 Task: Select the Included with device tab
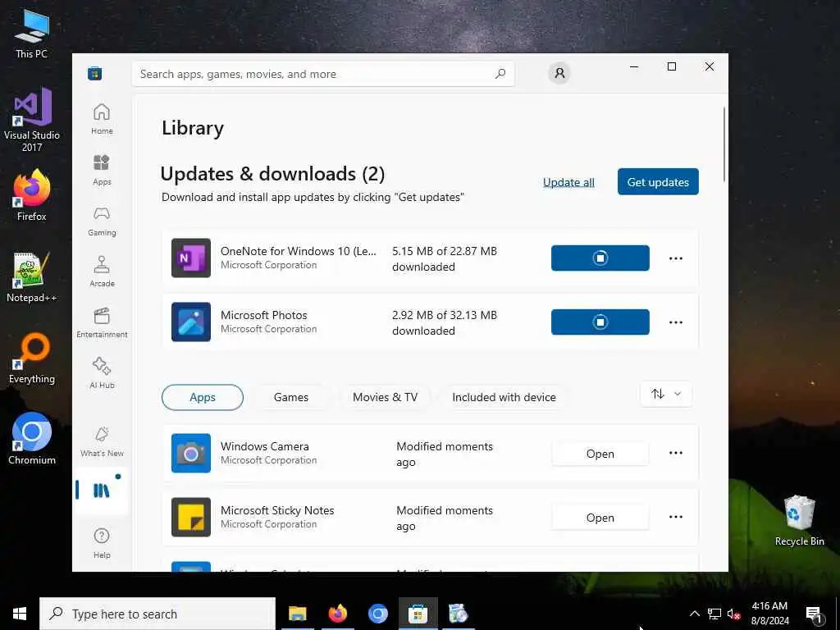(x=504, y=397)
